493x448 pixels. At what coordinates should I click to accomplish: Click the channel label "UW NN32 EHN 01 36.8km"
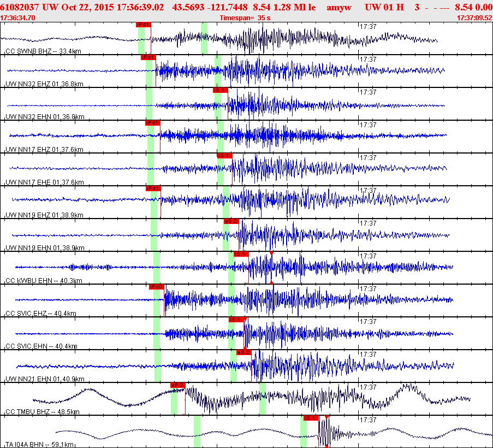(45, 117)
